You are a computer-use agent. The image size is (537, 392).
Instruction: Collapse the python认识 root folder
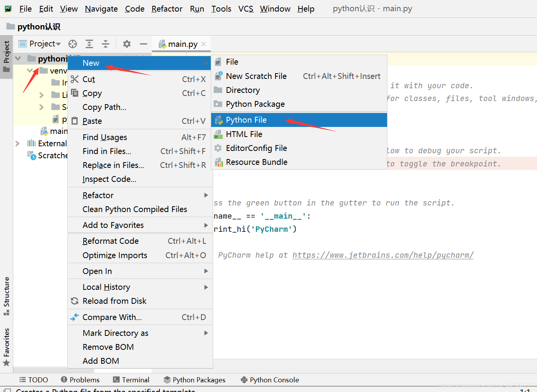[18, 58]
